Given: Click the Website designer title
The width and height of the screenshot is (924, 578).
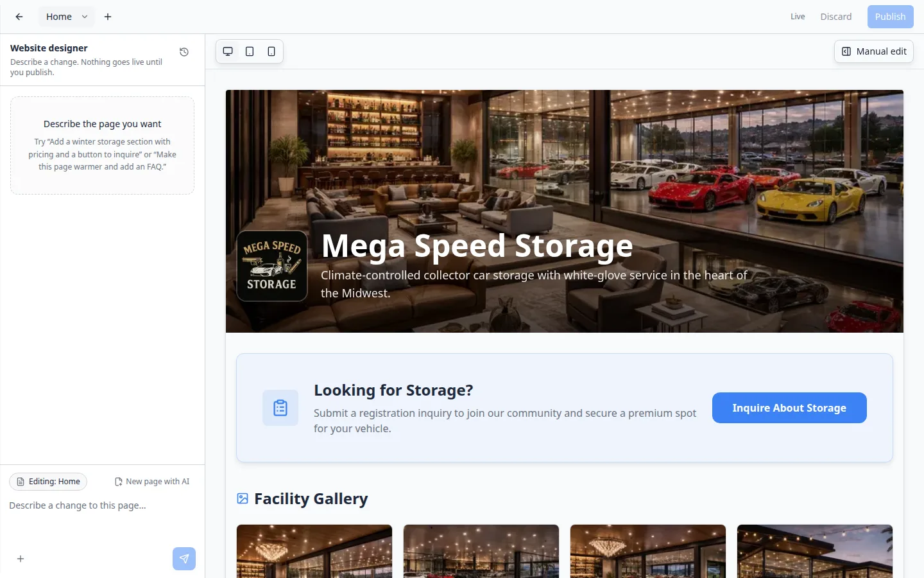Looking at the screenshot, I should click(x=49, y=48).
